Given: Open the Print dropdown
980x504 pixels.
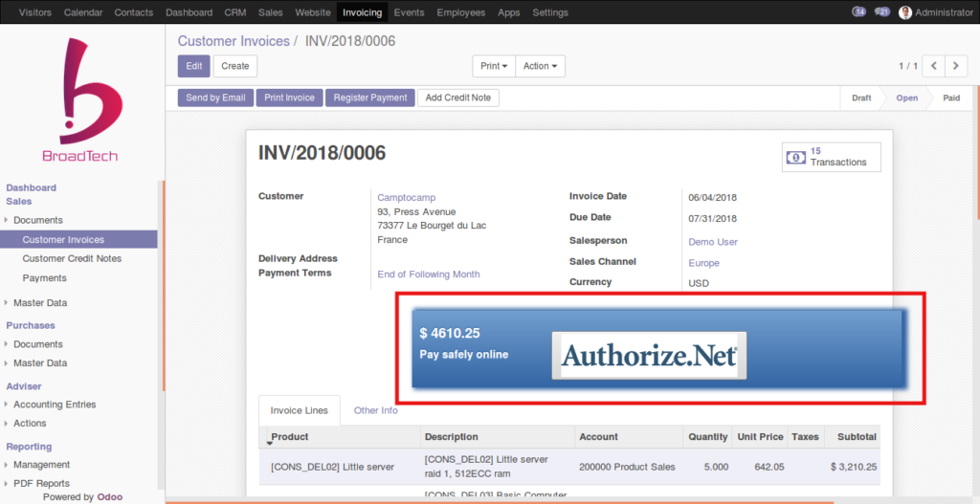Looking at the screenshot, I should [494, 66].
